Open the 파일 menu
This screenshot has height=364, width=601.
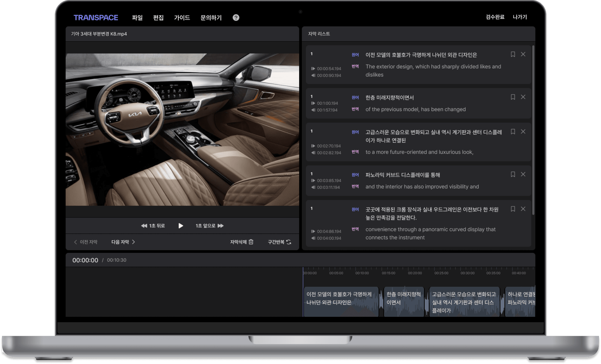(x=137, y=18)
